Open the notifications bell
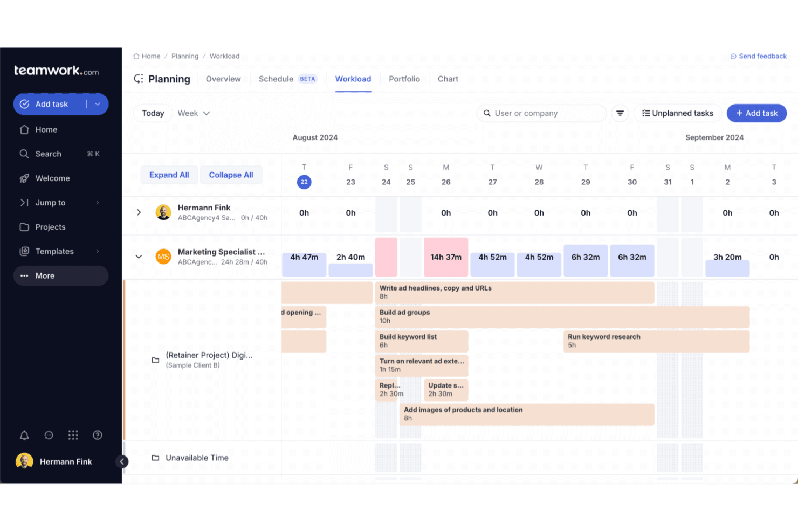Viewport: 798px width, 532px height. coord(24,435)
